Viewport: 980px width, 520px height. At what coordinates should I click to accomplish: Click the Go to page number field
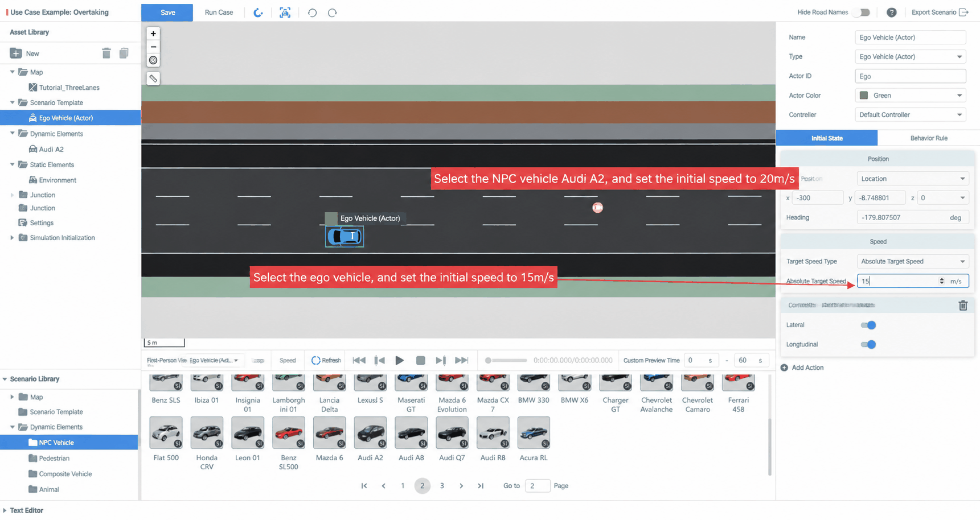tap(537, 486)
